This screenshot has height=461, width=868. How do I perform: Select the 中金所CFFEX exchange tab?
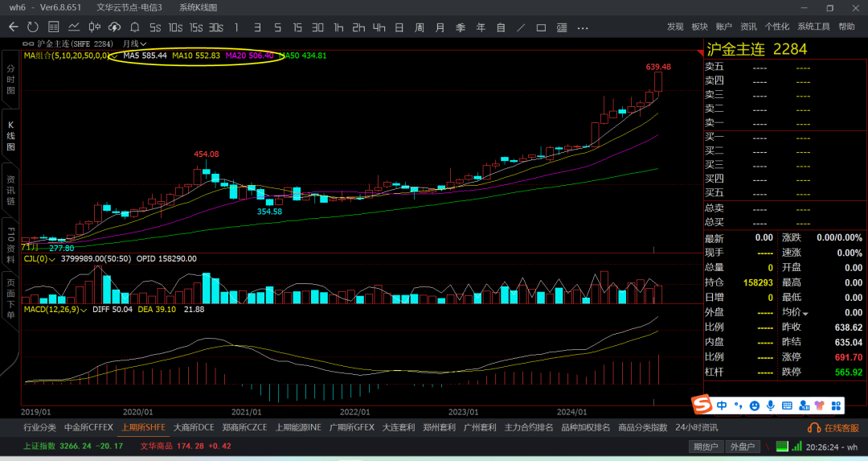pos(88,428)
